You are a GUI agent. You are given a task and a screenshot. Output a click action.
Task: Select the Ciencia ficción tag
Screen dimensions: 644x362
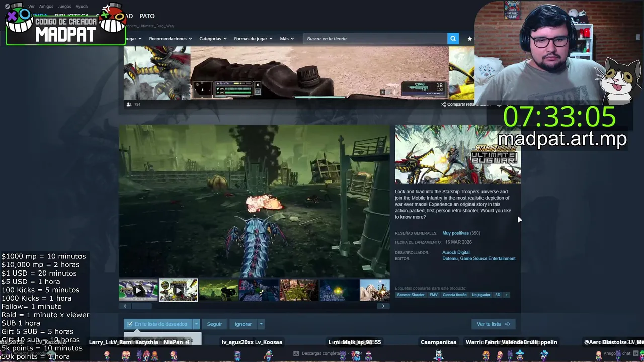point(454,295)
